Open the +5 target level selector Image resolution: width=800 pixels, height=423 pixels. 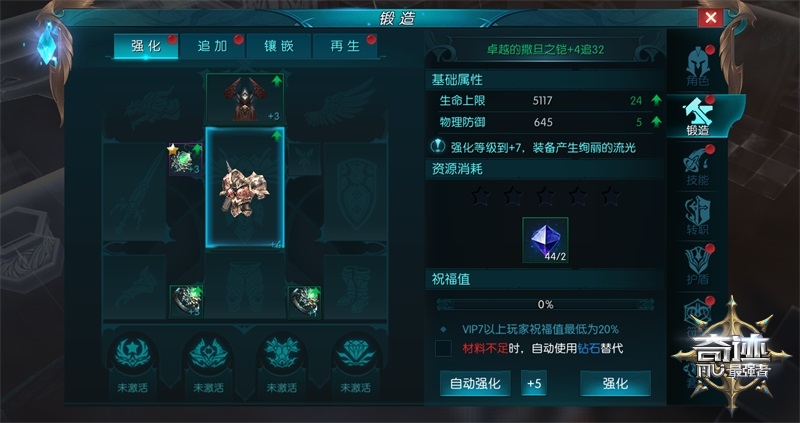click(x=534, y=383)
